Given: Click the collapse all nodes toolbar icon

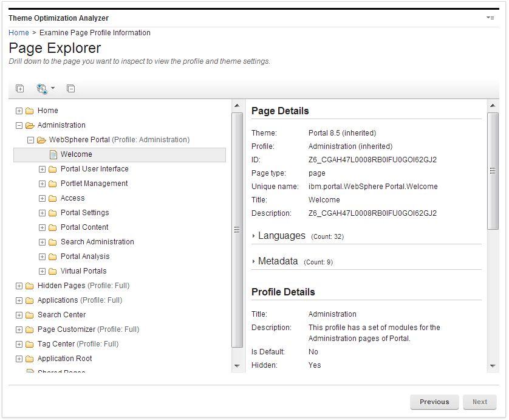Looking at the screenshot, I should pyautogui.click(x=70, y=89).
